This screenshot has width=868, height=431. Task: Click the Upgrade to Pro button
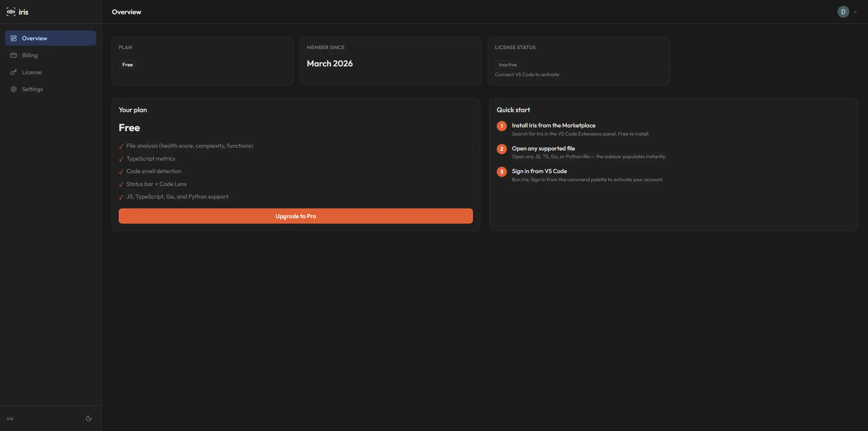tap(295, 216)
